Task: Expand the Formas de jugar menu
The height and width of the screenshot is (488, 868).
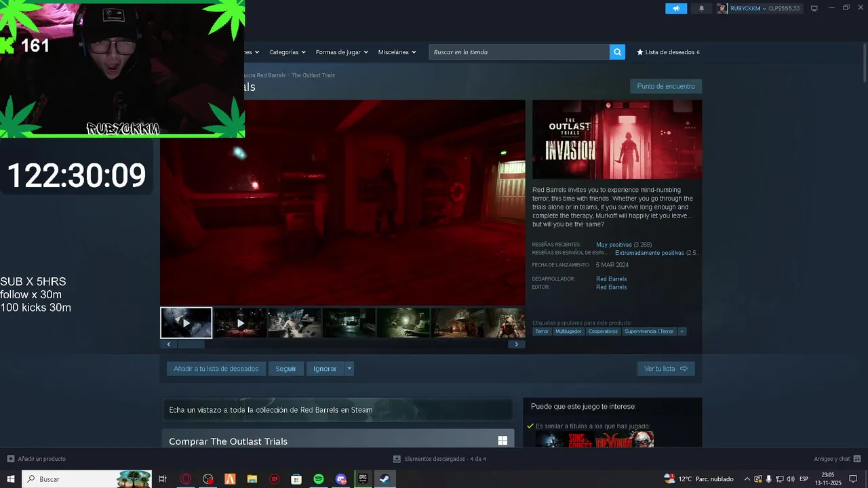Action: (342, 52)
